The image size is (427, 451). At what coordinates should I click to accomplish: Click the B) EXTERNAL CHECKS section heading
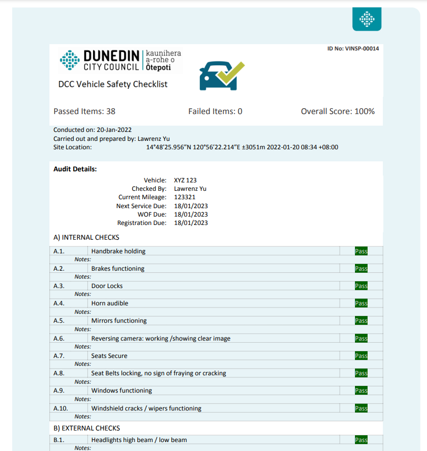pyautogui.click(x=87, y=428)
